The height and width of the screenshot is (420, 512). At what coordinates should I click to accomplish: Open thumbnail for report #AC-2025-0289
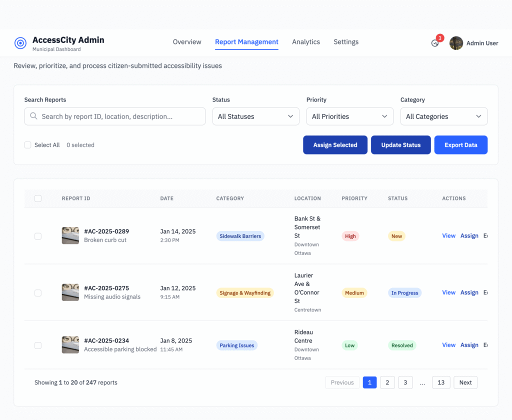70,235
